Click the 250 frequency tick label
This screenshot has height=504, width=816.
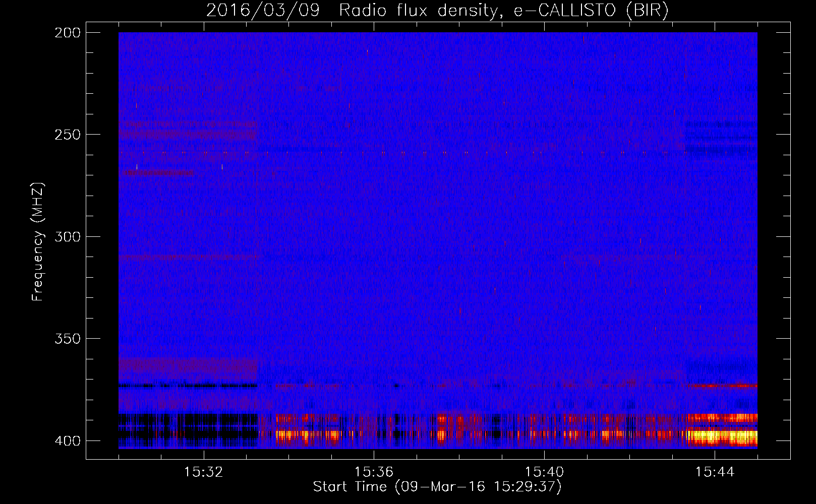pos(68,135)
